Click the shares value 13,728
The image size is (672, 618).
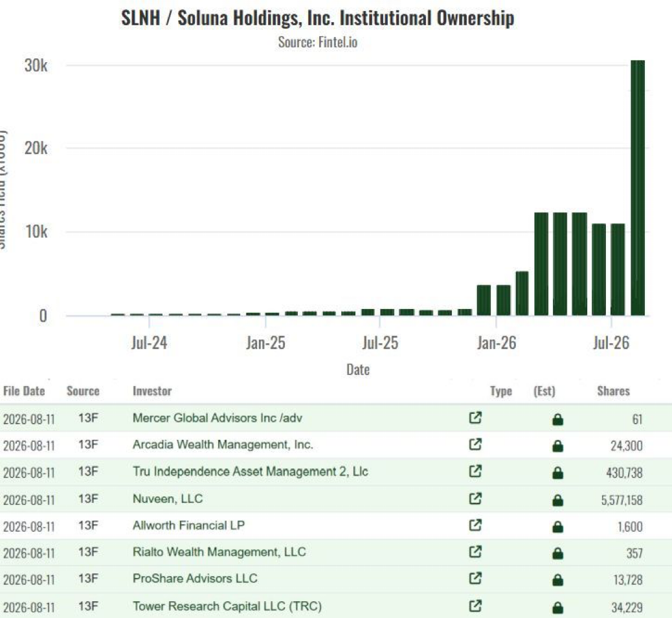(x=628, y=580)
